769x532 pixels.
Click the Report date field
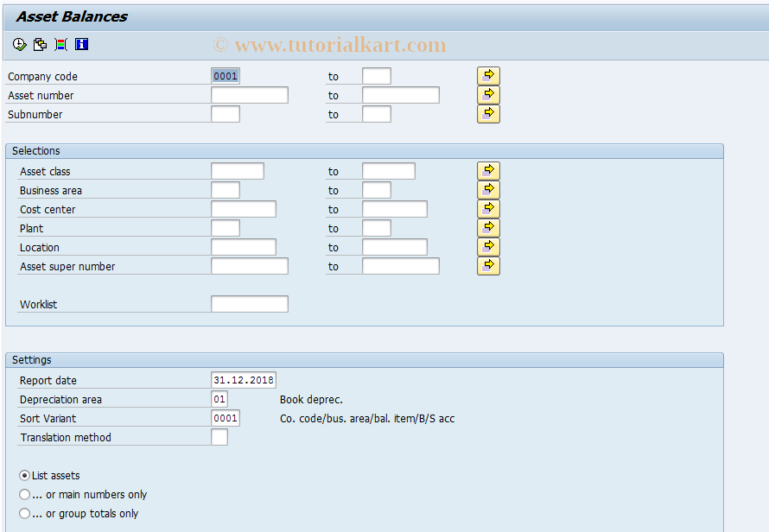click(244, 379)
